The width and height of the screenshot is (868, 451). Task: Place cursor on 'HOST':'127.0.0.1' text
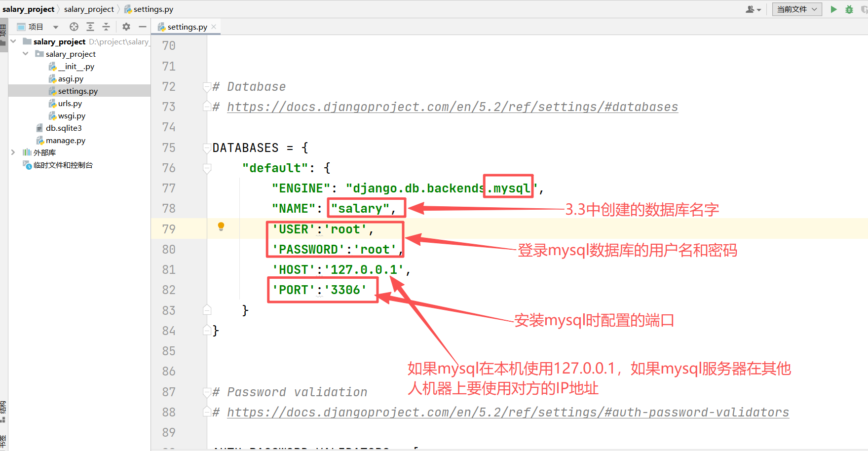[x=338, y=270]
